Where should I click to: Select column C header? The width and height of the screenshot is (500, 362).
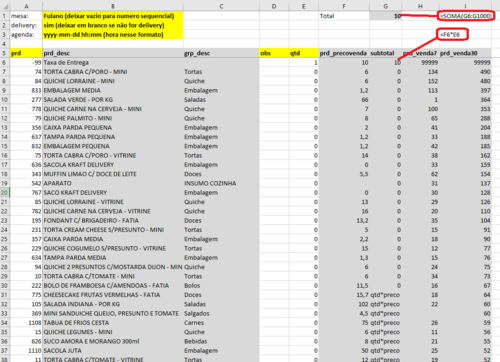click(221, 6)
